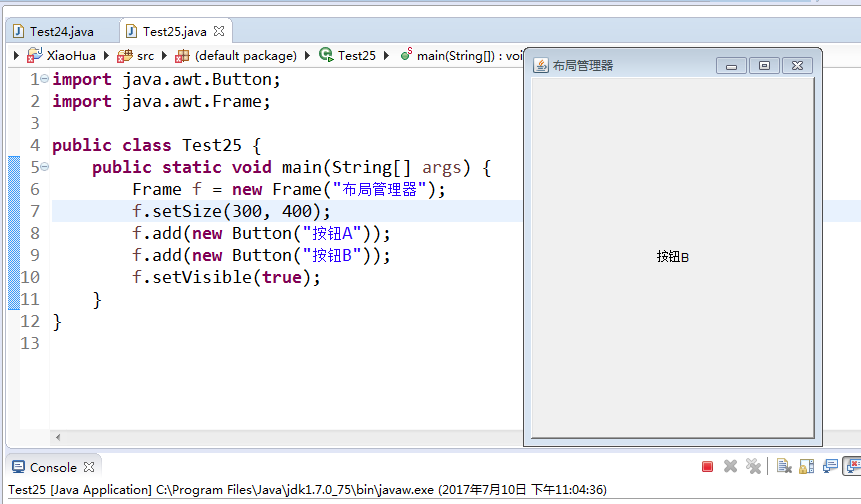Toggle Show Console on standard output change
This screenshot has width=861, height=504.
(x=830, y=467)
